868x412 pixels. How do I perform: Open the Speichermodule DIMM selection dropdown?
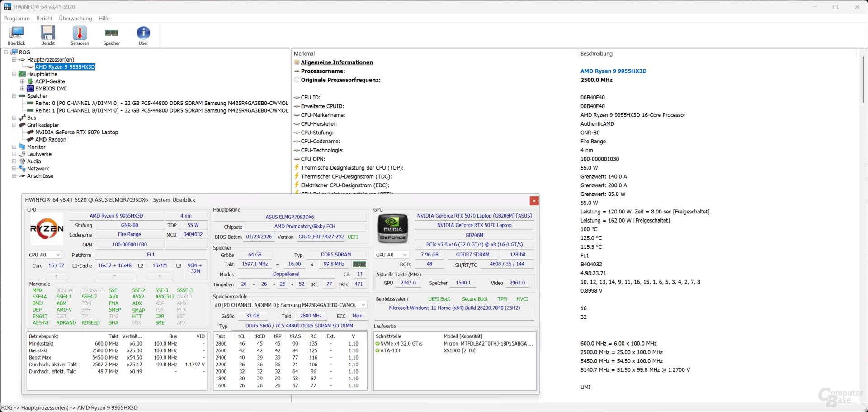290,305
